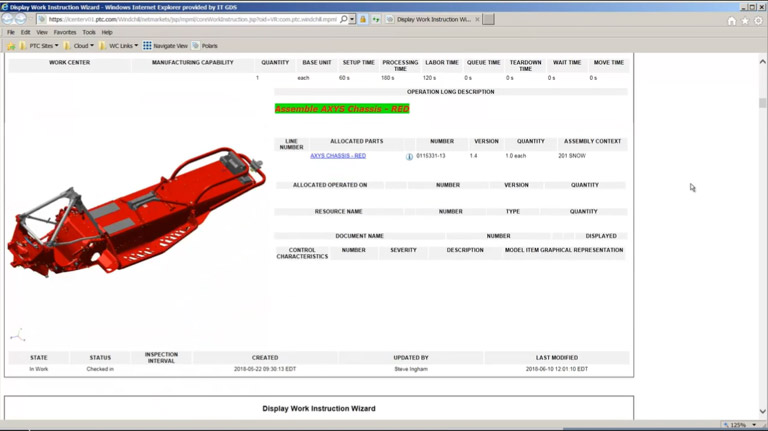Image resolution: width=768 pixels, height=431 pixels.
Task: Click the CONTROL CHARACTERISTICS header
Action: (x=302, y=253)
